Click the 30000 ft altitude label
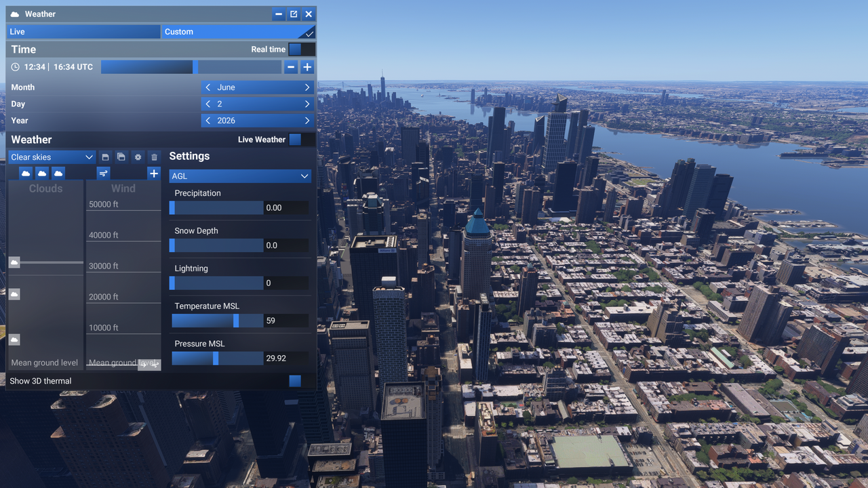Screen dimensions: 868x488 click(104, 266)
